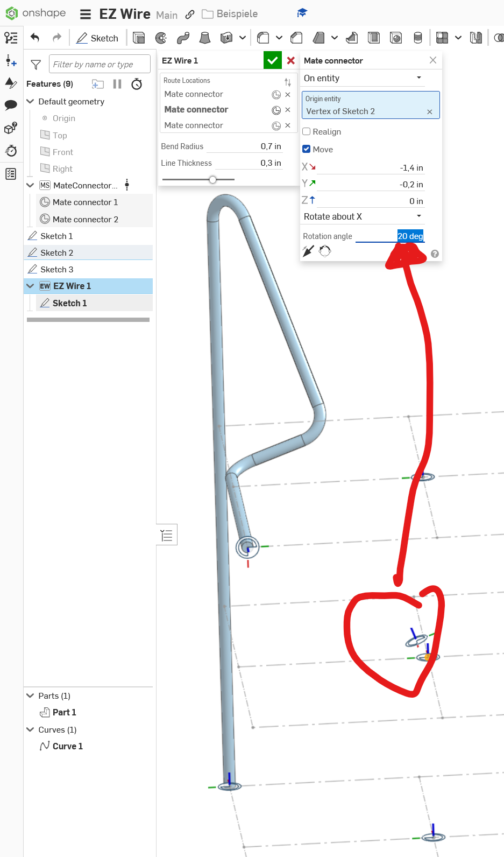Image resolution: width=504 pixels, height=857 pixels.
Task: Select the Extrude tool
Action: pyautogui.click(x=139, y=38)
